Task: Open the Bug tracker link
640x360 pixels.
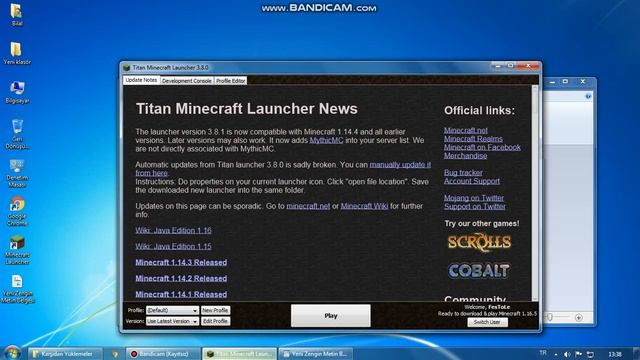Action: tap(463, 173)
